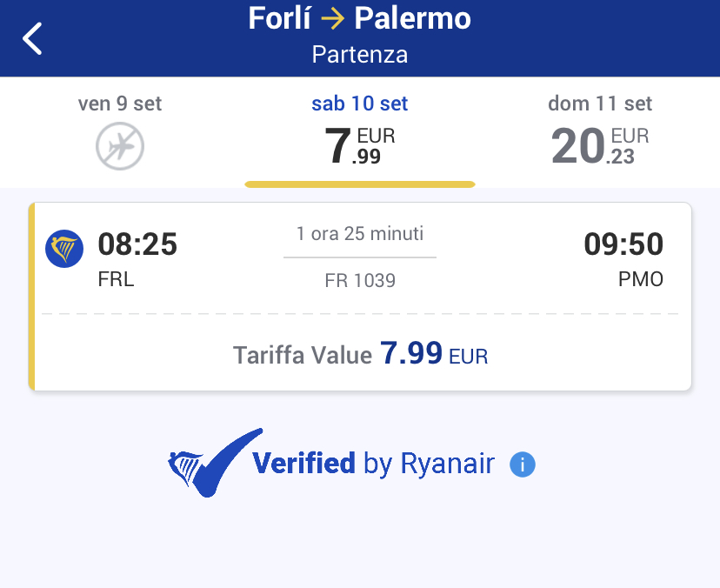Select the ven 9 set date tab
Screen dimensions: 720x588
tap(120, 104)
